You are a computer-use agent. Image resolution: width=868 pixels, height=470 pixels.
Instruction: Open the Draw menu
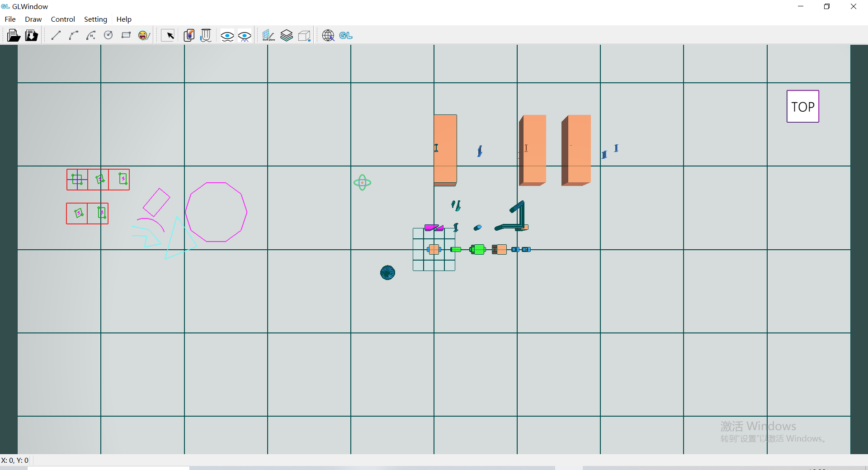(x=33, y=19)
